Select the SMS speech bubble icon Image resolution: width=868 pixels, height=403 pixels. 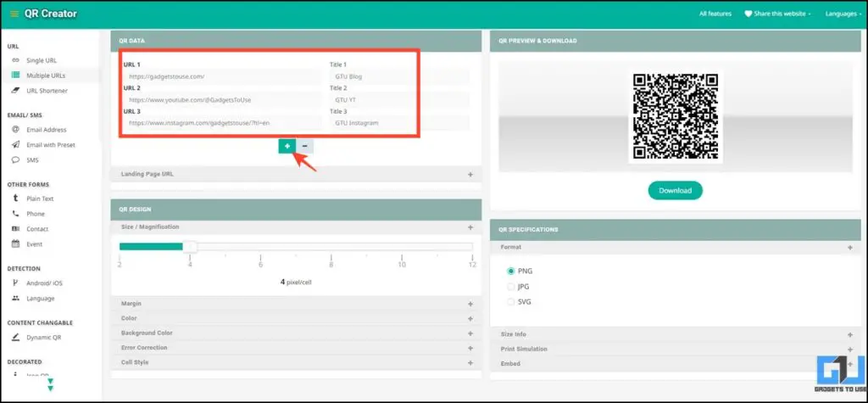(x=15, y=160)
